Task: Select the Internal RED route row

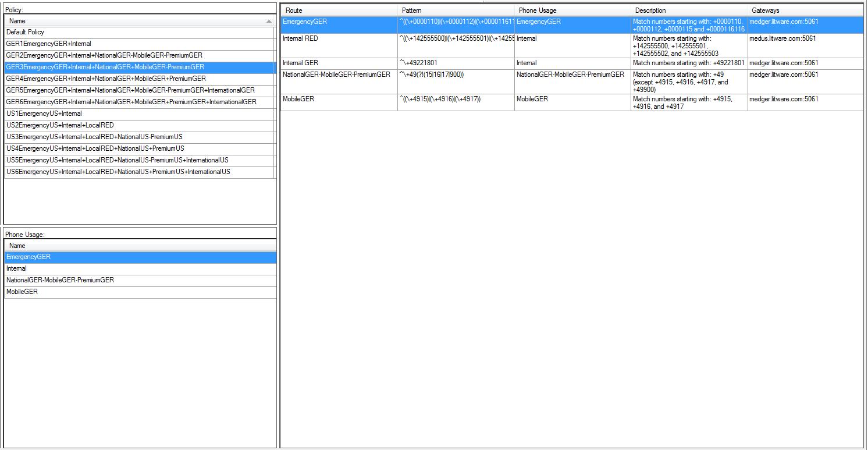Action: click(x=572, y=46)
